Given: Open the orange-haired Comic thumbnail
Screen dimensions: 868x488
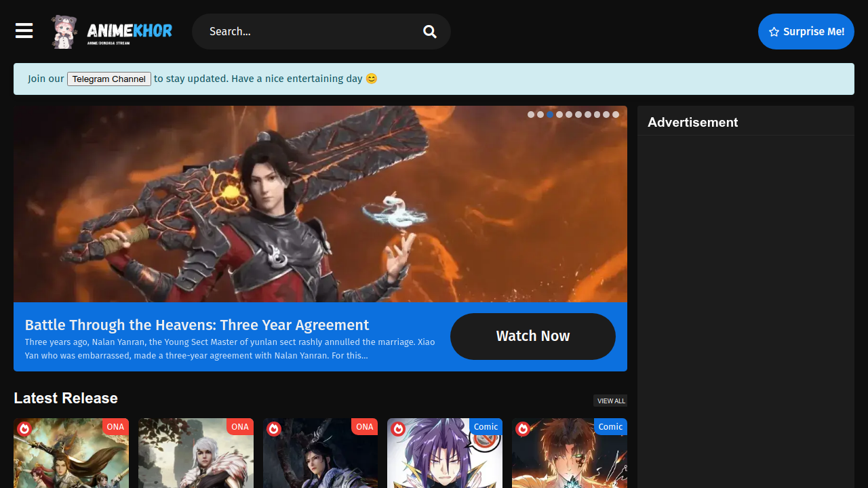Looking at the screenshot, I should 570,453.
